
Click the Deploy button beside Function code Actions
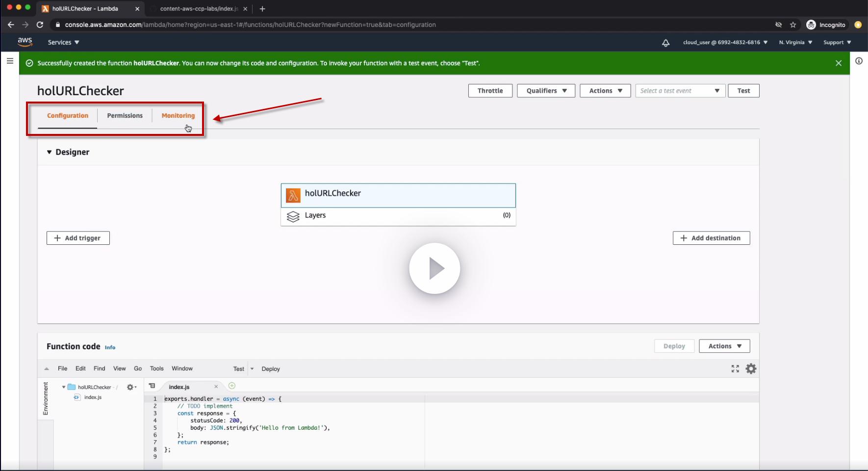[674, 346]
